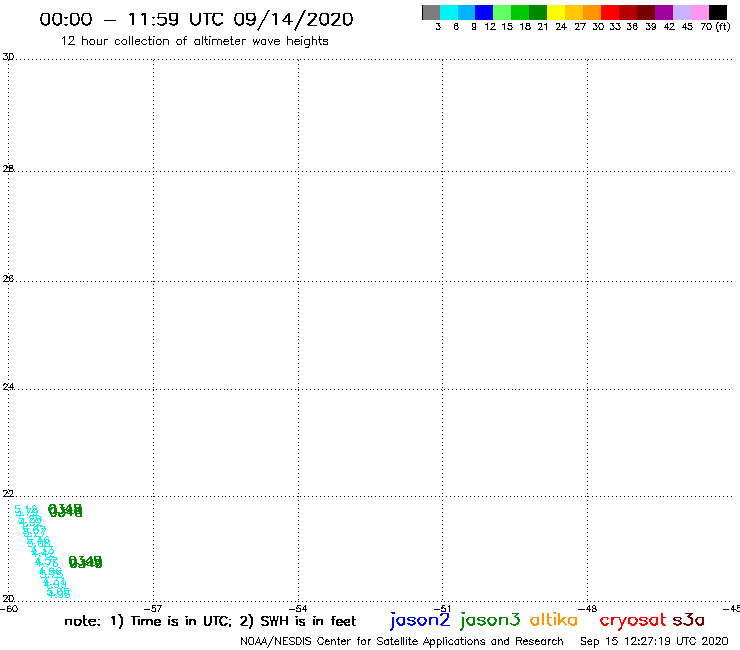The width and height of the screenshot is (740, 650).
Task: Click the pink swatch in the color scale
Action: click(x=700, y=12)
